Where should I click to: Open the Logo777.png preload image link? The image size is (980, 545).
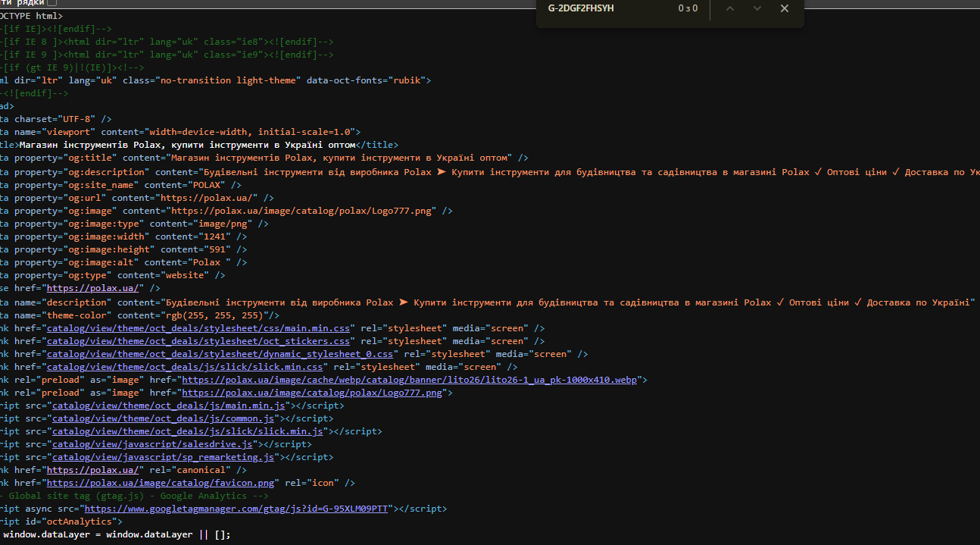point(314,392)
